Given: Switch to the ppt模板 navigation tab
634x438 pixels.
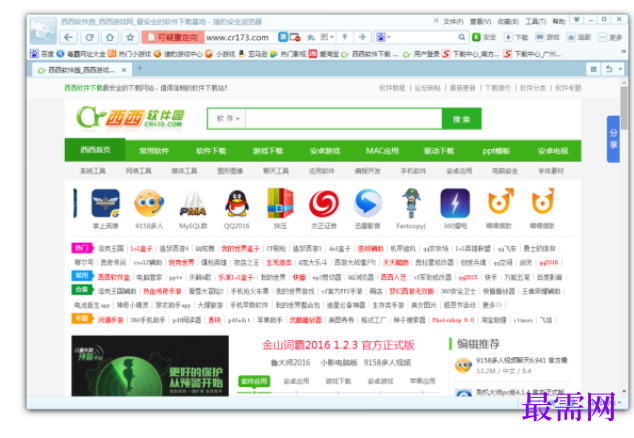Looking at the screenshot, I should click(496, 151).
